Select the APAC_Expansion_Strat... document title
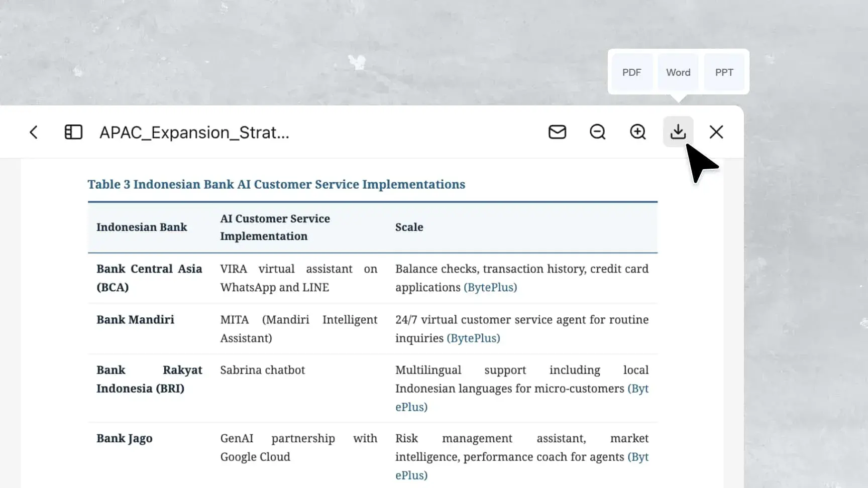This screenshot has height=488, width=868. [194, 133]
